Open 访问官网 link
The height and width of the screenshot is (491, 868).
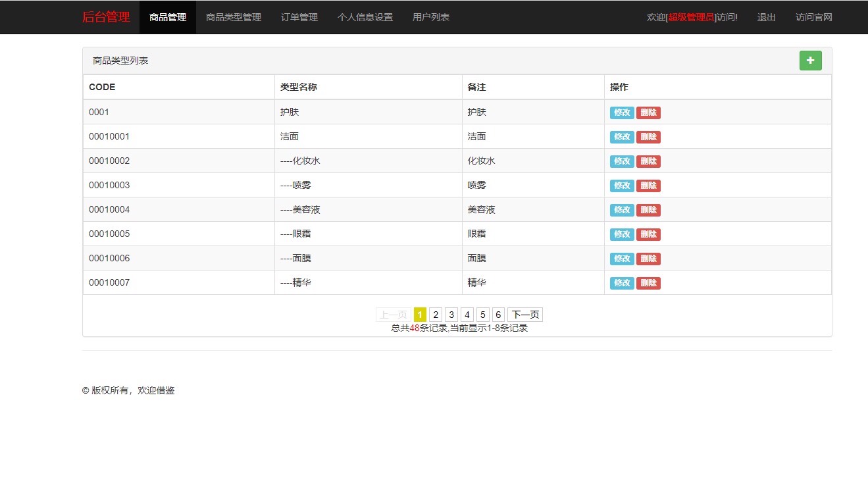pyautogui.click(x=813, y=17)
